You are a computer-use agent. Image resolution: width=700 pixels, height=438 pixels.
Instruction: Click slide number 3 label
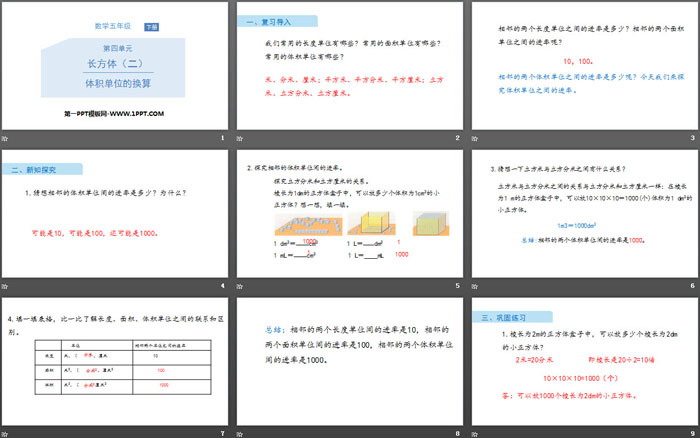coord(692,138)
